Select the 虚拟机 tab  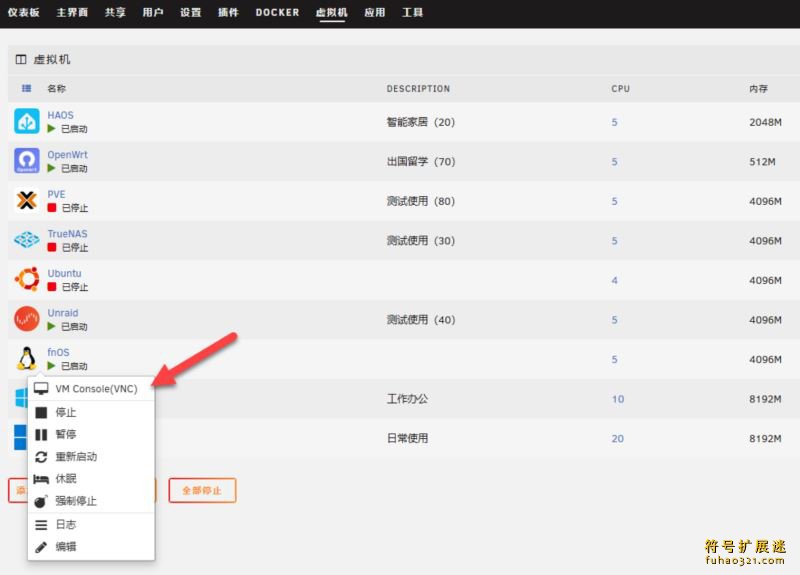click(x=332, y=12)
